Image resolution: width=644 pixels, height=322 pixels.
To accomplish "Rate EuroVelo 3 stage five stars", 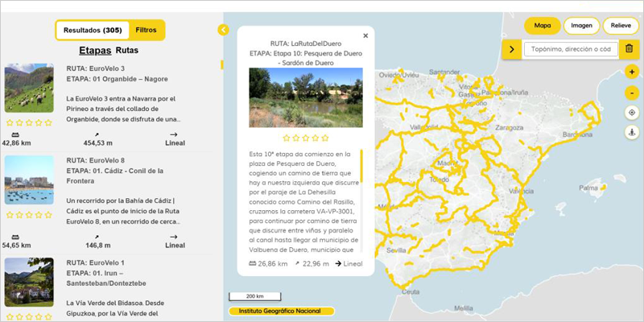I will click(48, 122).
